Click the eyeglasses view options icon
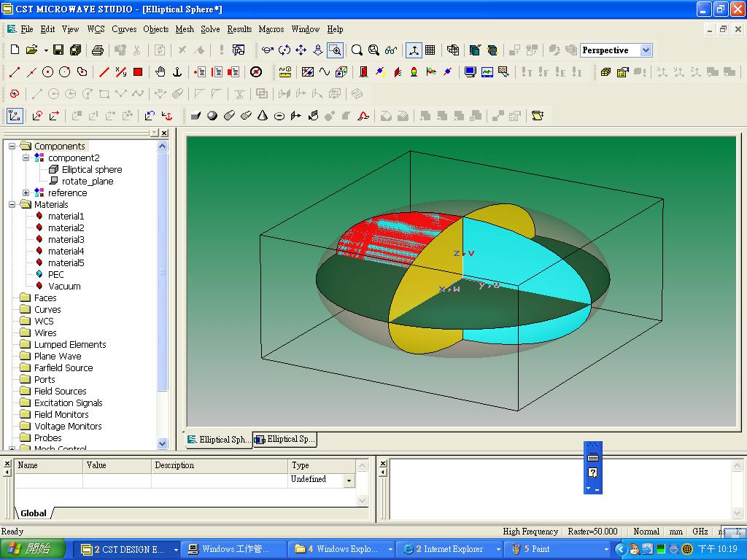 tap(391, 50)
